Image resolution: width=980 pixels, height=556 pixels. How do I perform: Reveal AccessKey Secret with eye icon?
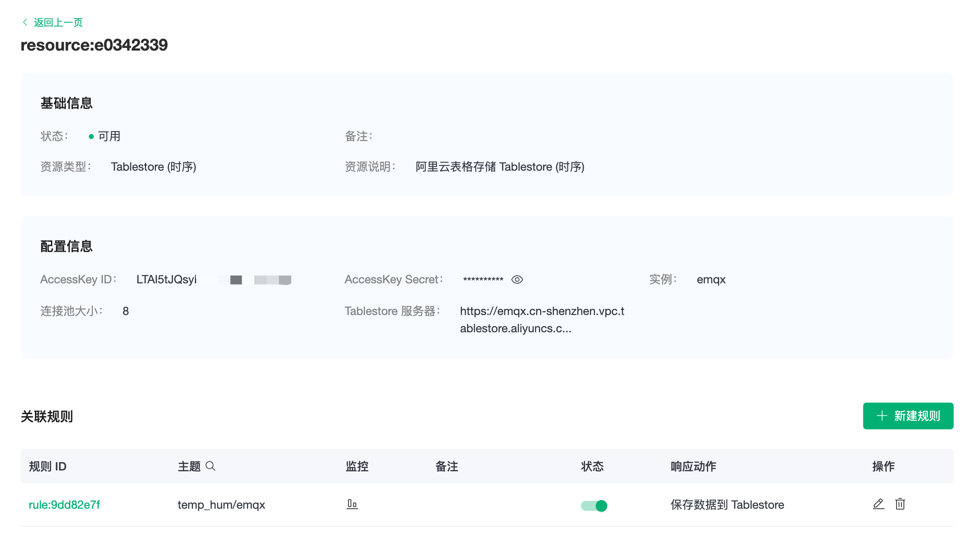[517, 280]
